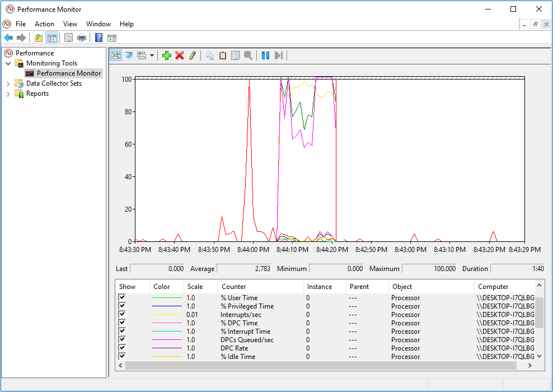Freeze the display using the pause icon
Viewport: 553px width, 392px height.
[265, 54]
